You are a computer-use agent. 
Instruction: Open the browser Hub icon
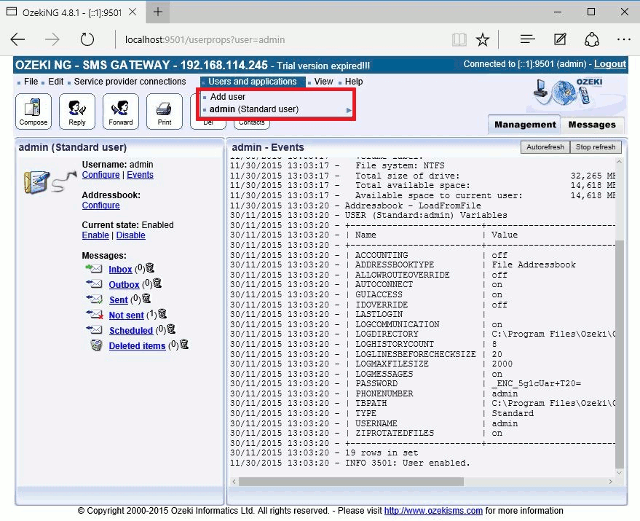(527, 39)
